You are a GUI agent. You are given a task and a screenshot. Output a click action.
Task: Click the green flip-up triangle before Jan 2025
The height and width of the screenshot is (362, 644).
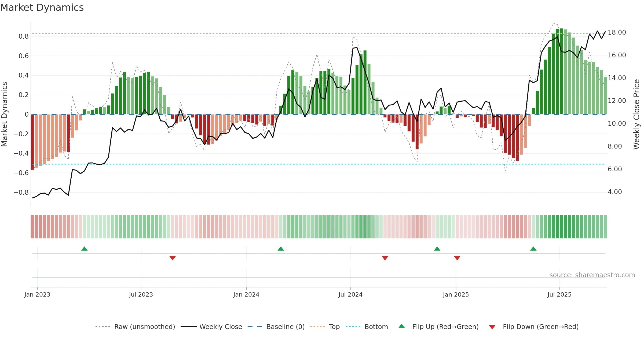[x=437, y=249]
